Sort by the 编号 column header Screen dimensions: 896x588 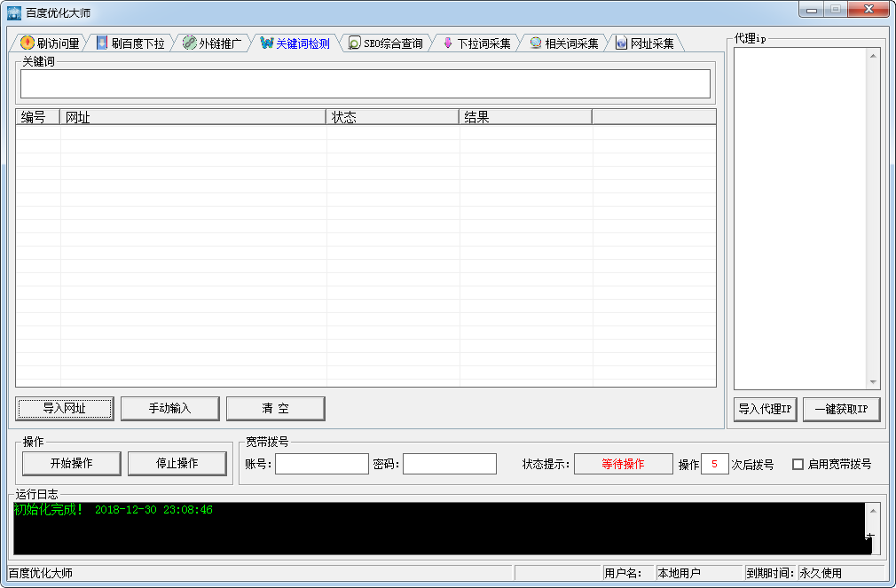(x=38, y=117)
